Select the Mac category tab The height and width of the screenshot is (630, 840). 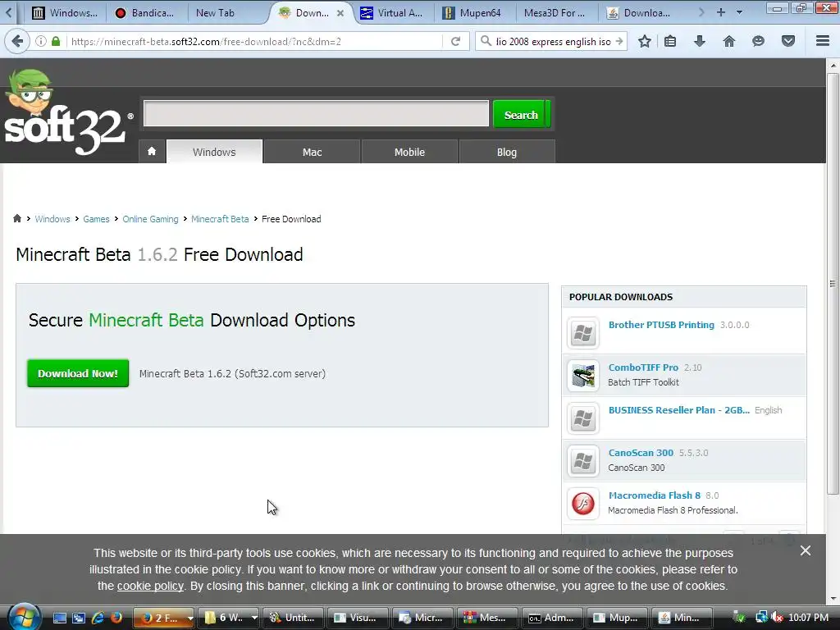[312, 152]
